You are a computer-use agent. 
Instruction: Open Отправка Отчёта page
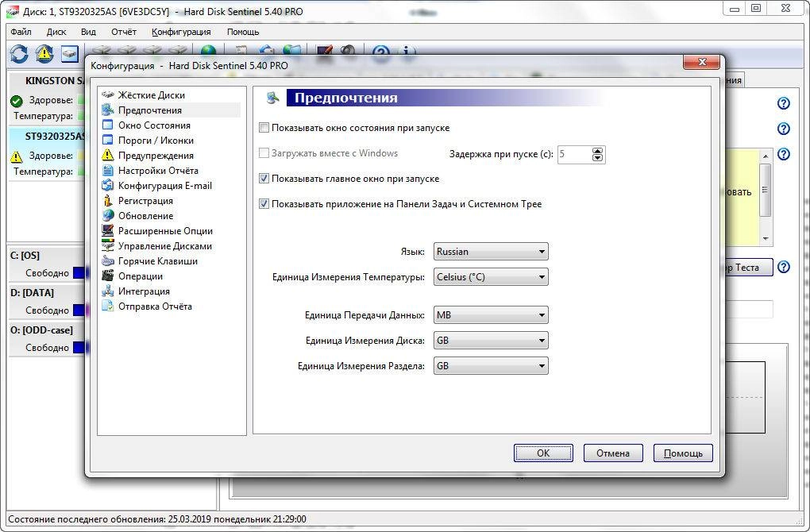pyautogui.click(x=155, y=306)
